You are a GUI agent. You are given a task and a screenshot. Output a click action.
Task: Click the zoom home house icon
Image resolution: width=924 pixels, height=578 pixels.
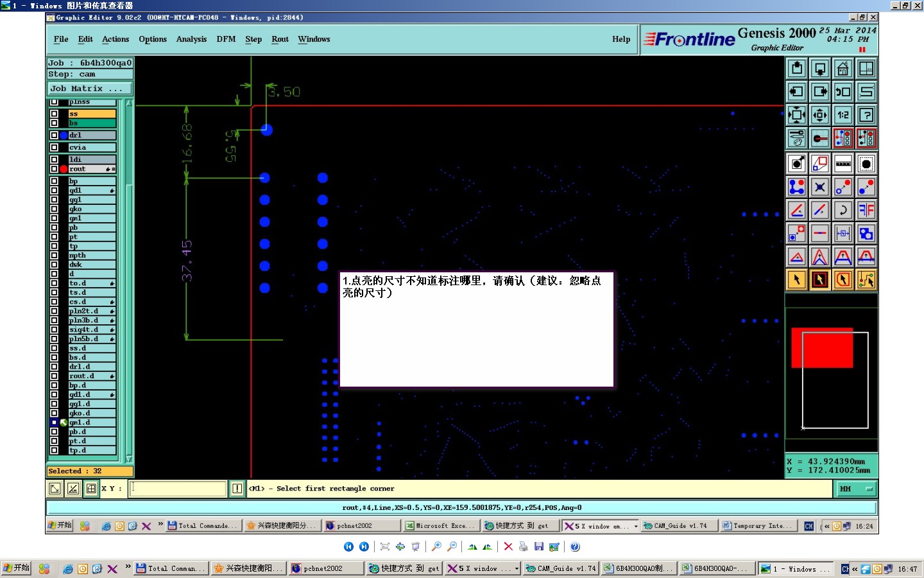pyautogui.click(x=843, y=68)
